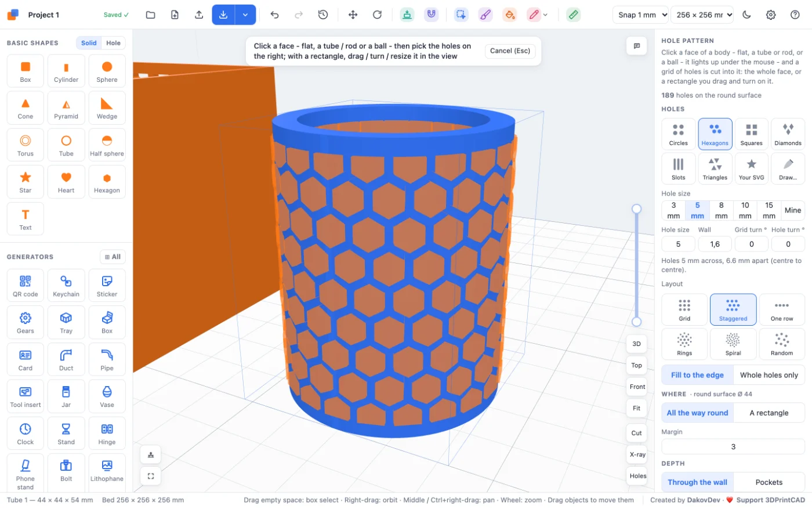812x508 pixels.
Task: Select the 8 mm hole size preset
Action: click(721, 210)
